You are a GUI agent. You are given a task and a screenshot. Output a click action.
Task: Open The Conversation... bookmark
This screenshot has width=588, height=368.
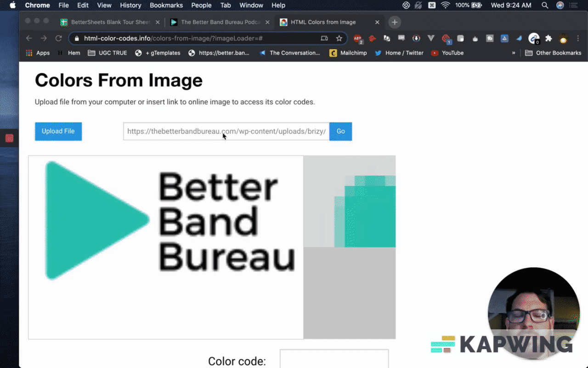pos(290,53)
